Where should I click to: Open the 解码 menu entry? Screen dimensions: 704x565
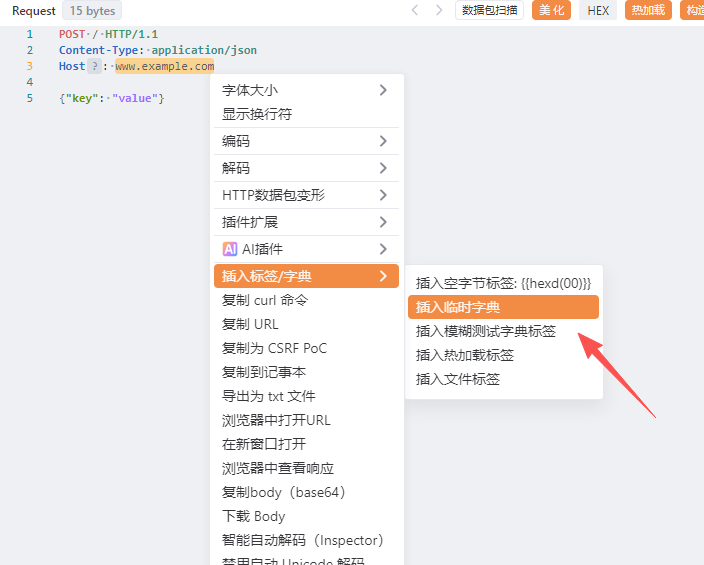tap(307, 168)
